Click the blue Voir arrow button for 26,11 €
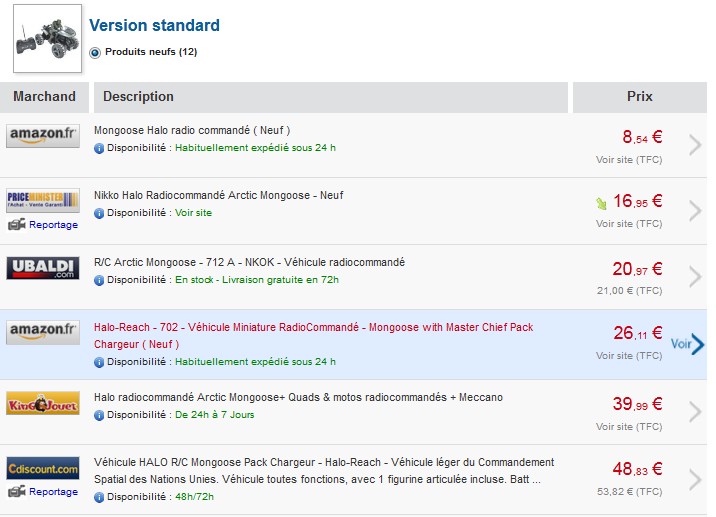Viewport: 716px width, 517px height. (x=688, y=344)
